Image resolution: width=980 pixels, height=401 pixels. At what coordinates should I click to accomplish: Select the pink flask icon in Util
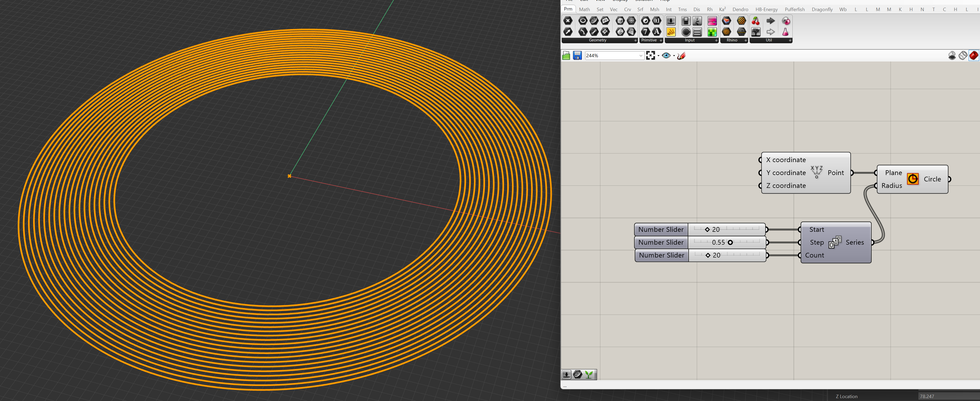[x=785, y=32]
